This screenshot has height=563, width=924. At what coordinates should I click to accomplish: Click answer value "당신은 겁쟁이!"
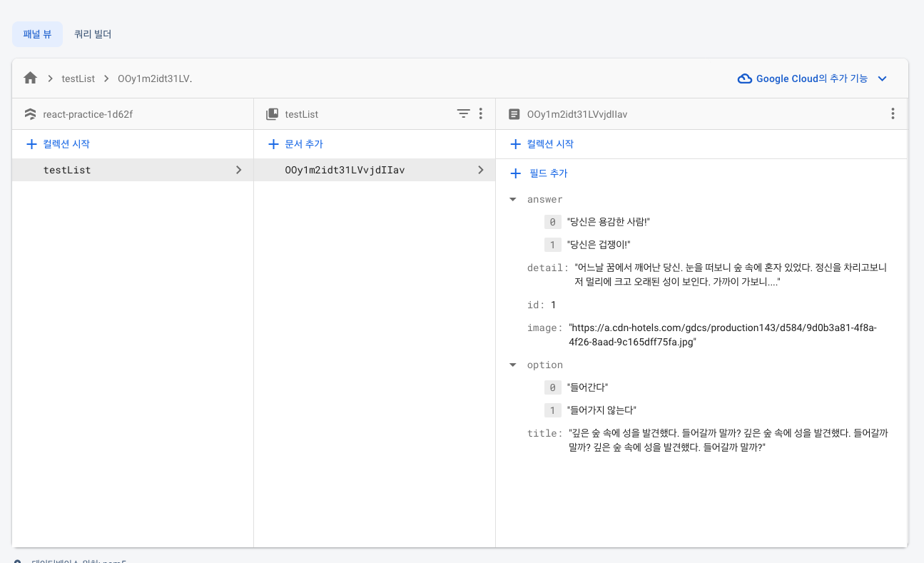(x=599, y=245)
